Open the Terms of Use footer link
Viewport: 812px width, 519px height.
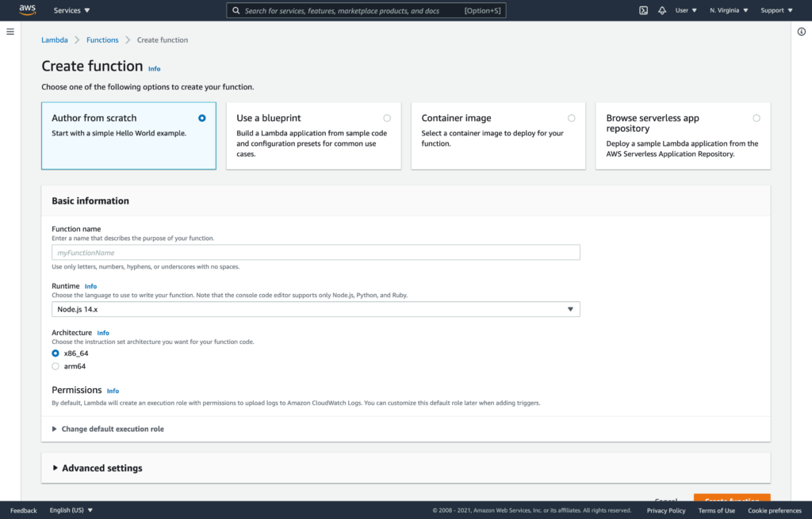pos(716,510)
